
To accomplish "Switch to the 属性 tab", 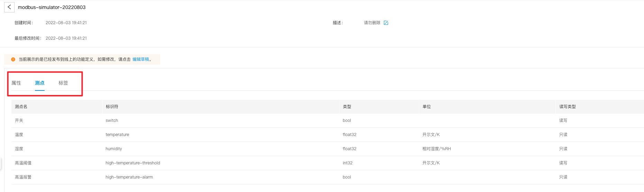I will tap(16, 83).
